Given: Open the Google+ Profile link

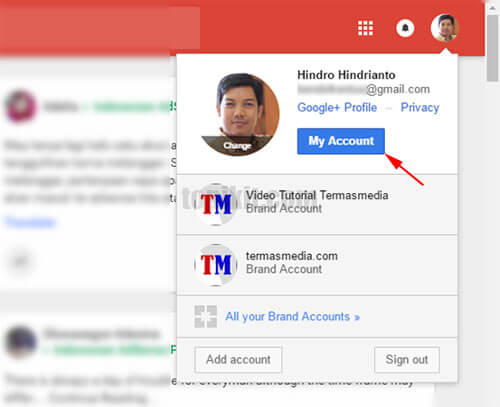Looking at the screenshot, I should pos(337,107).
